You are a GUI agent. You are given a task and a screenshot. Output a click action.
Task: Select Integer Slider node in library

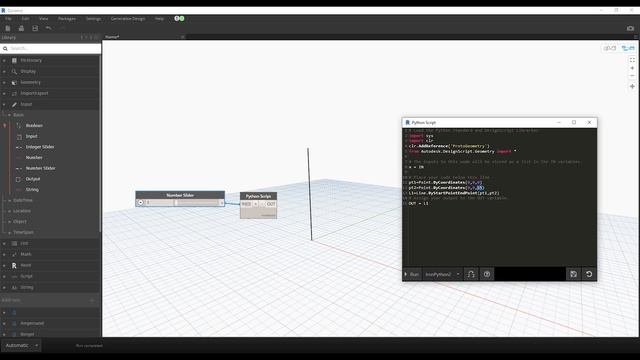(x=40, y=147)
